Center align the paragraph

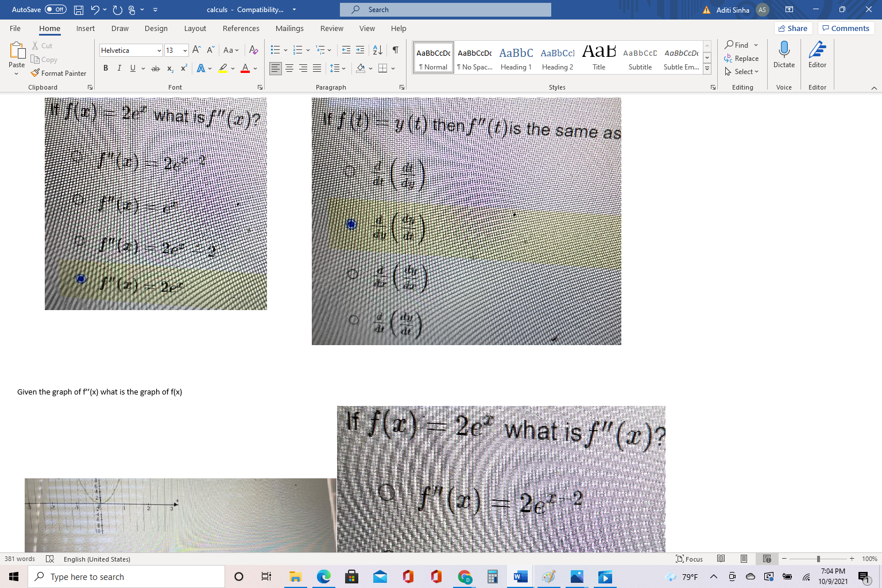(289, 68)
